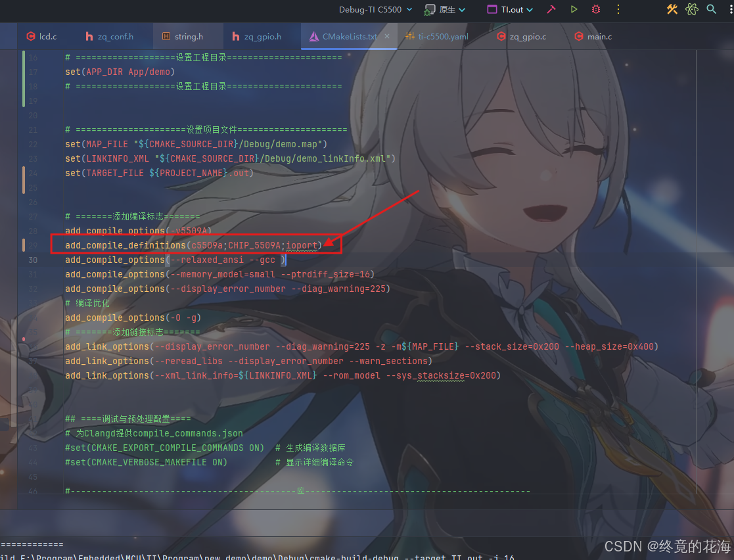Click the --reread_libs link options line
The width and height of the screenshot is (734, 560).
[x=248, y=361]
